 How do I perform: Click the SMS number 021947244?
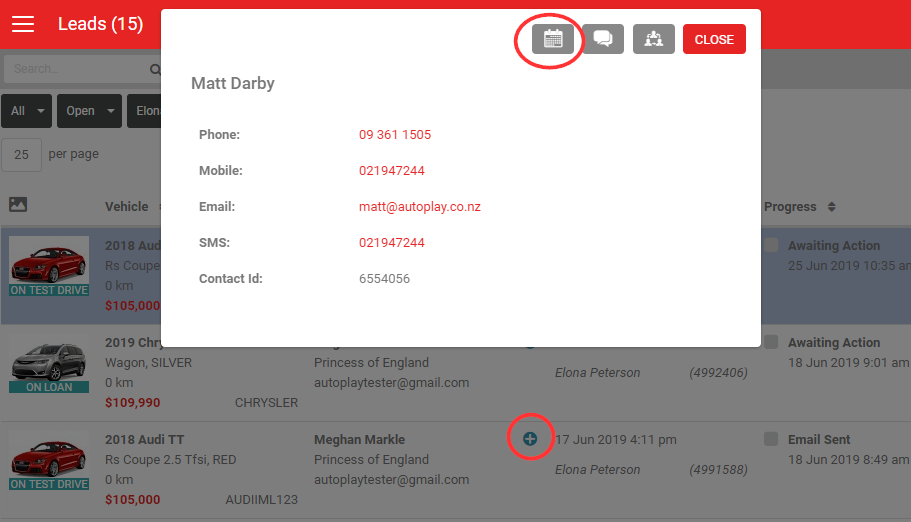click(392, 243)
